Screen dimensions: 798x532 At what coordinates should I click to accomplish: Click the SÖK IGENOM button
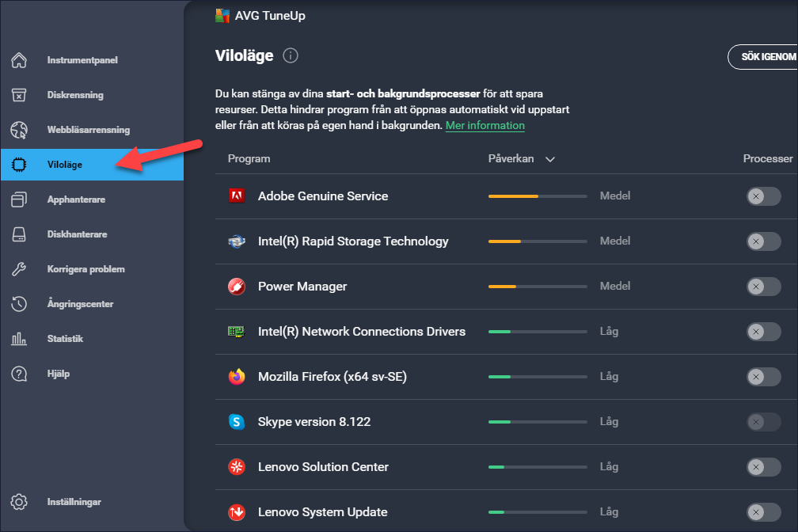[763, 56]
